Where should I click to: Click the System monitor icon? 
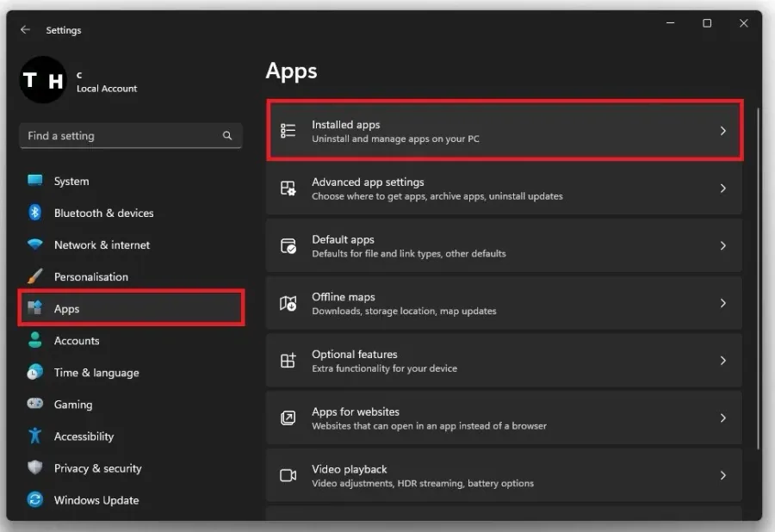pyautogui.click(x=35, y=180)
